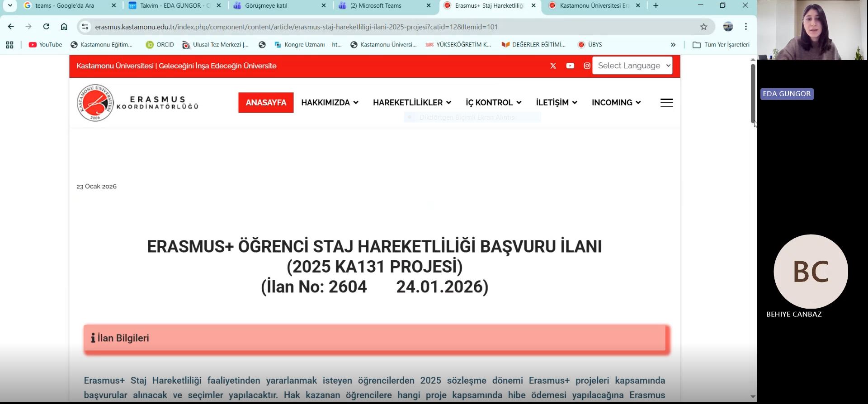The width and height of the screenshot is (868, 404).
Task: Go to ANASAYFA
Action: [x=266, y=103]
